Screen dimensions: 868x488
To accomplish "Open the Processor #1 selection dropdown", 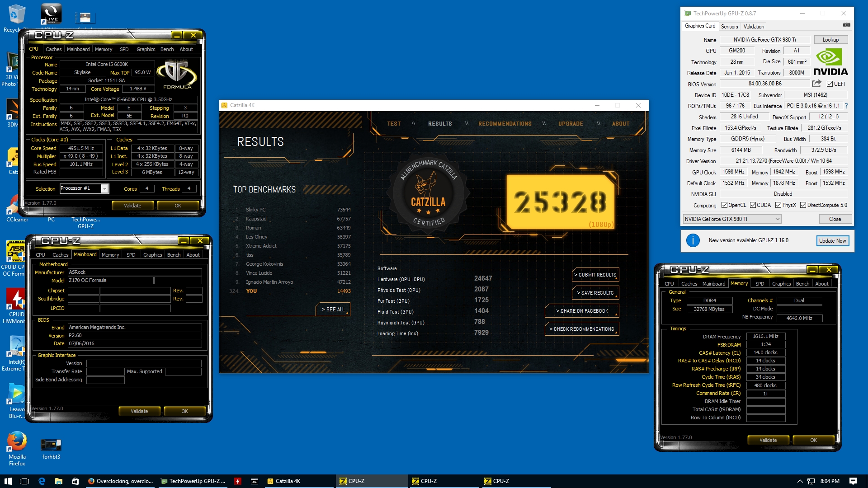I will pos(104,188).
